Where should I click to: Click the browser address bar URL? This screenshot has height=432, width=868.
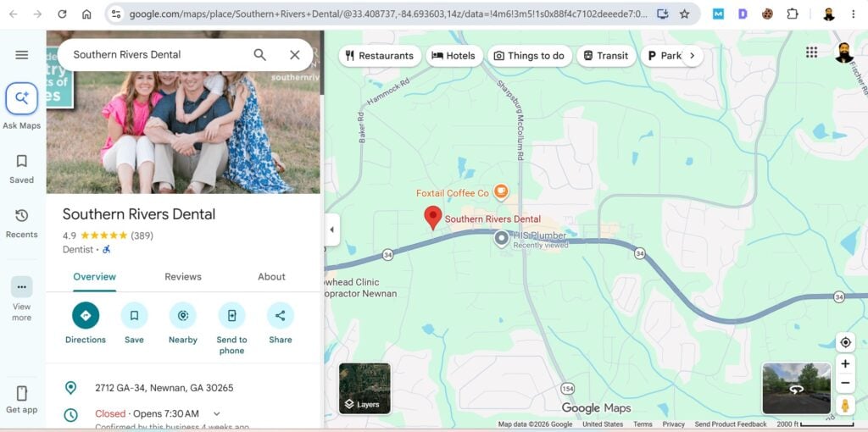pos(387,14)
